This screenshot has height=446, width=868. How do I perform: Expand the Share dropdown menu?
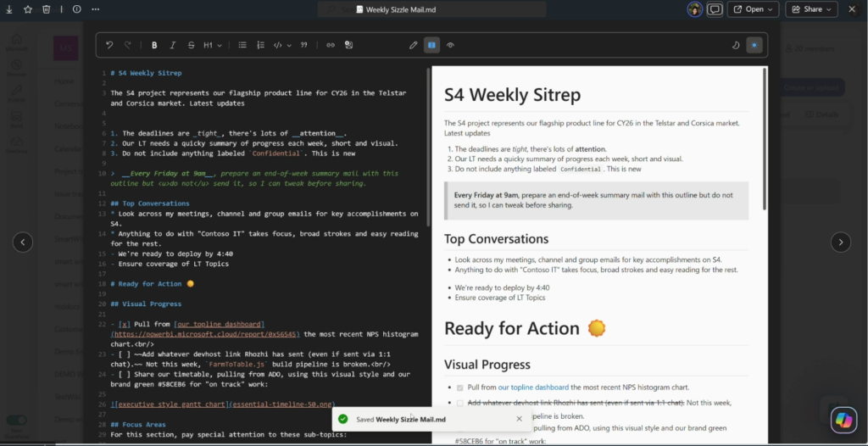click(x=811, y=9)
